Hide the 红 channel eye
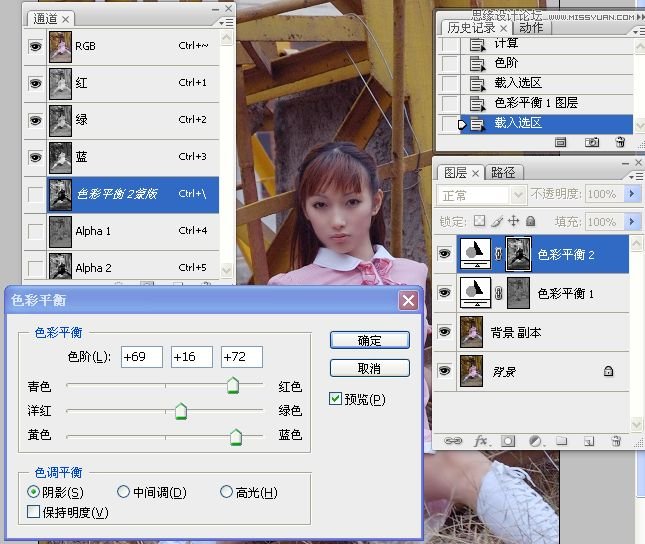645x544 pixels. [x=35, y=83]
